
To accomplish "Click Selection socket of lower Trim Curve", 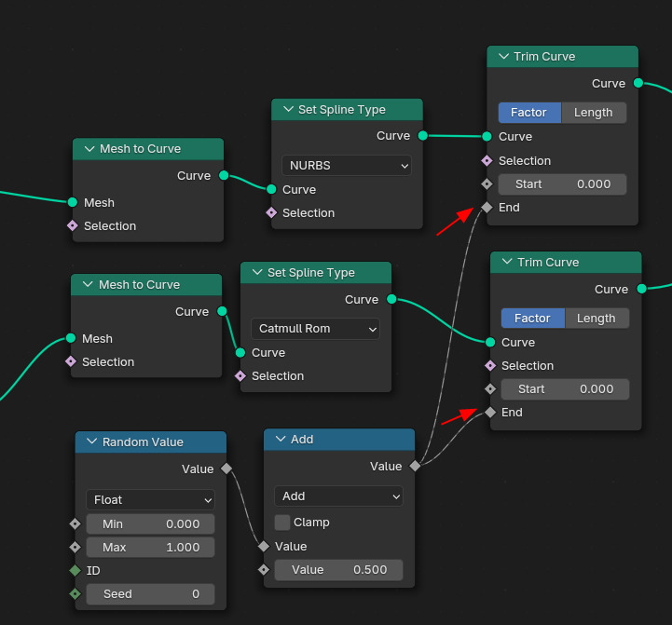I will tap(490, 365).
